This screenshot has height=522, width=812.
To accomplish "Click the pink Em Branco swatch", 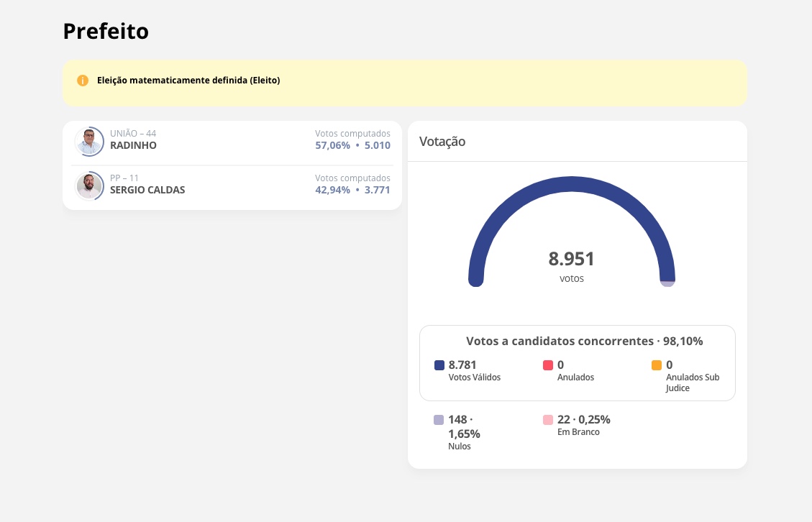I will click(548, 420).
